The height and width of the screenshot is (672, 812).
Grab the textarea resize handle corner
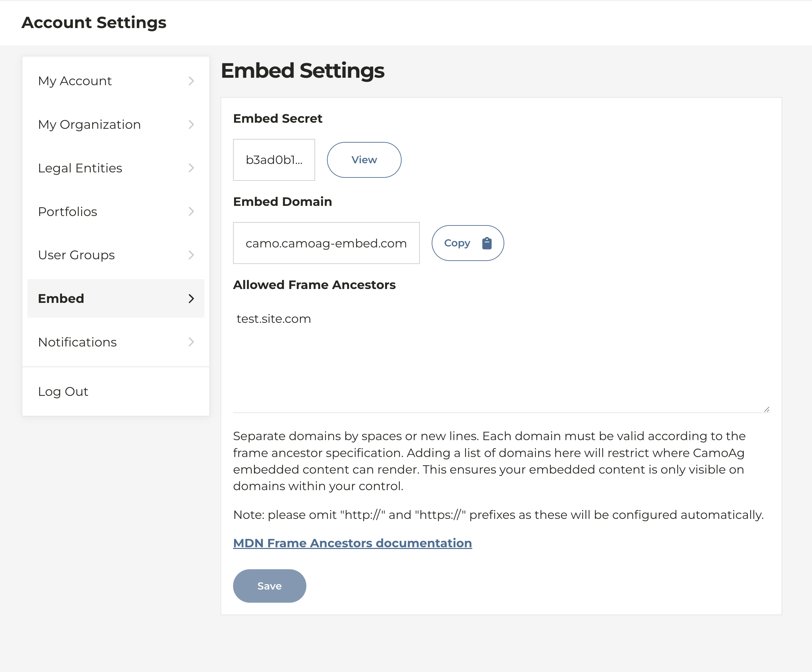click(766, 409)
